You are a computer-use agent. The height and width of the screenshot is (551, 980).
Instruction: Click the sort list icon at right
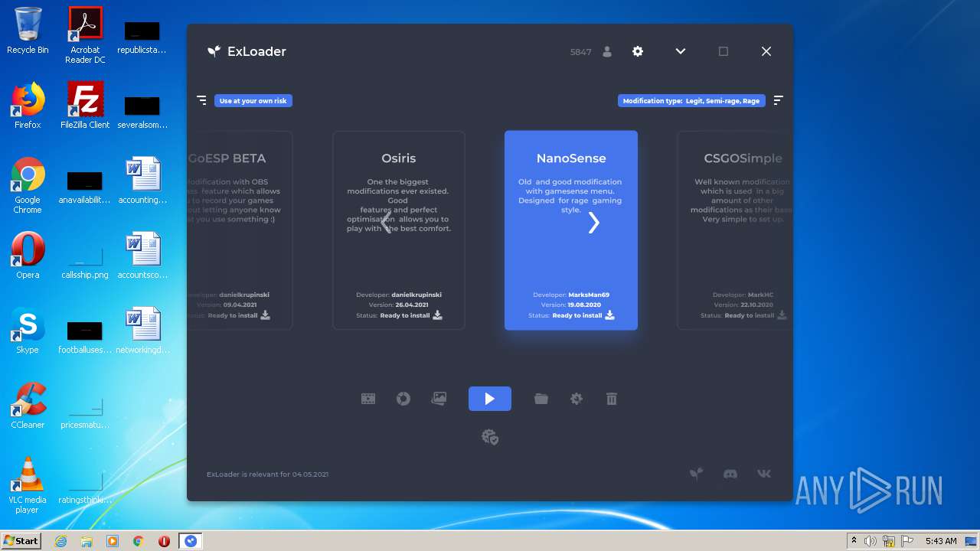(778, 100)
